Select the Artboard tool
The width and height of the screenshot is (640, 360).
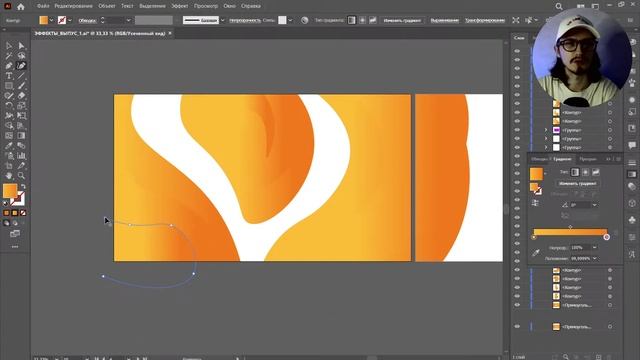pyautogui.click(x=9, y=166)
